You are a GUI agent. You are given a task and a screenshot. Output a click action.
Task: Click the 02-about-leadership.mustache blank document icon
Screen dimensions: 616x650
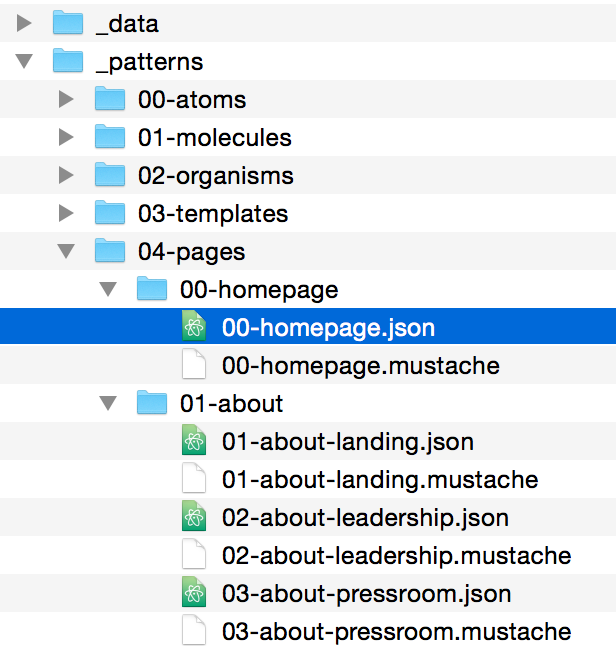coord(194,554)
